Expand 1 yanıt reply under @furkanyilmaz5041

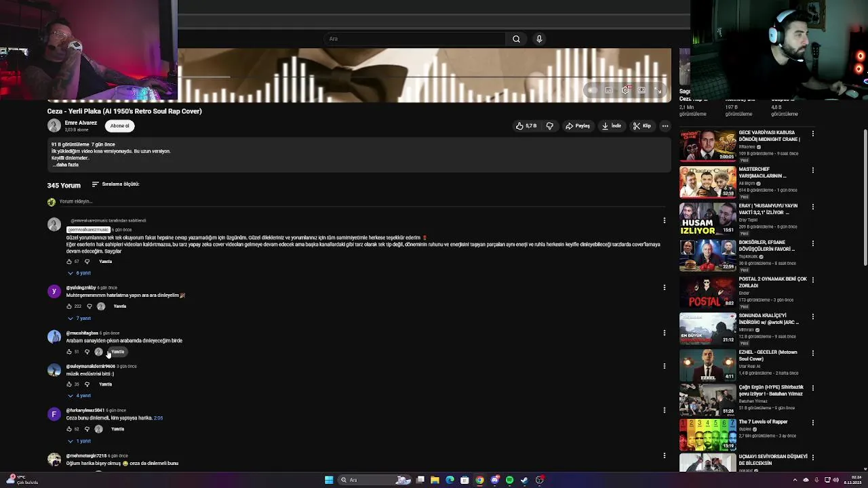tap(79, 441)
